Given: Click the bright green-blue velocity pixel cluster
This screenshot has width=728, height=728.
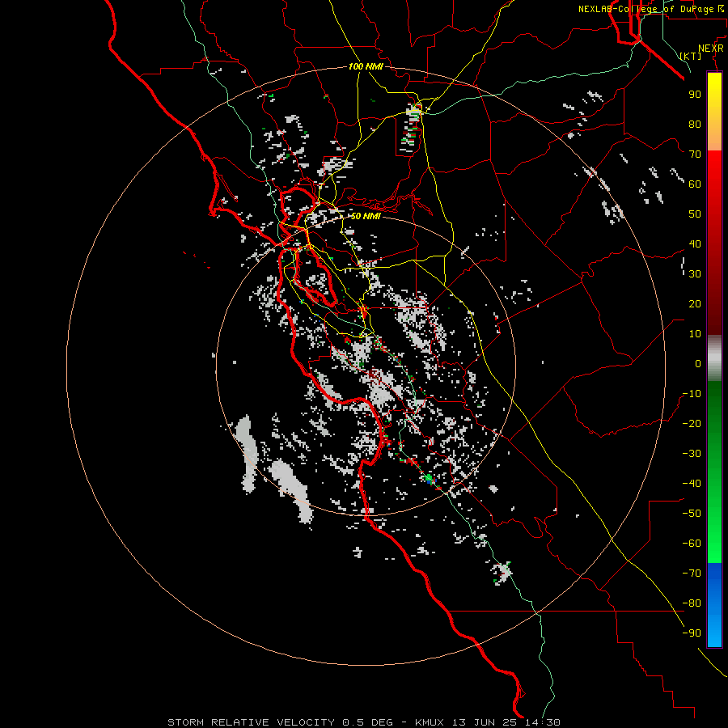Looking at the screenshot, I should pos(429,479).
